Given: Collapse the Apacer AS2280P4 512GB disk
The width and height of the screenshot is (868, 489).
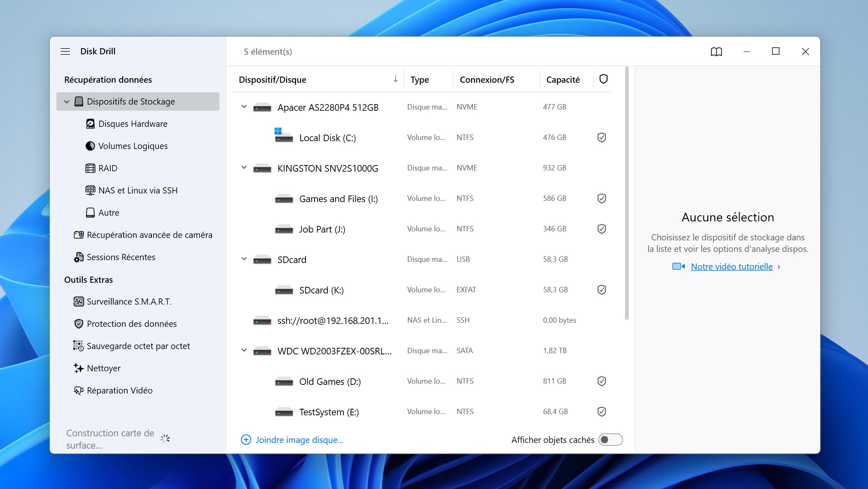Looking at the screenshot, I should 244,107.
